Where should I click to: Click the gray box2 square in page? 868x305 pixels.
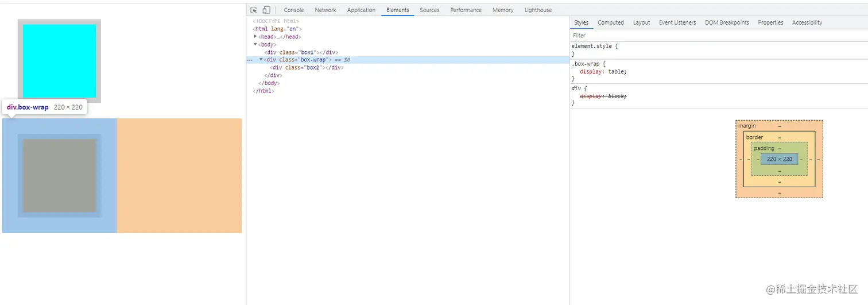coord(59,176)
